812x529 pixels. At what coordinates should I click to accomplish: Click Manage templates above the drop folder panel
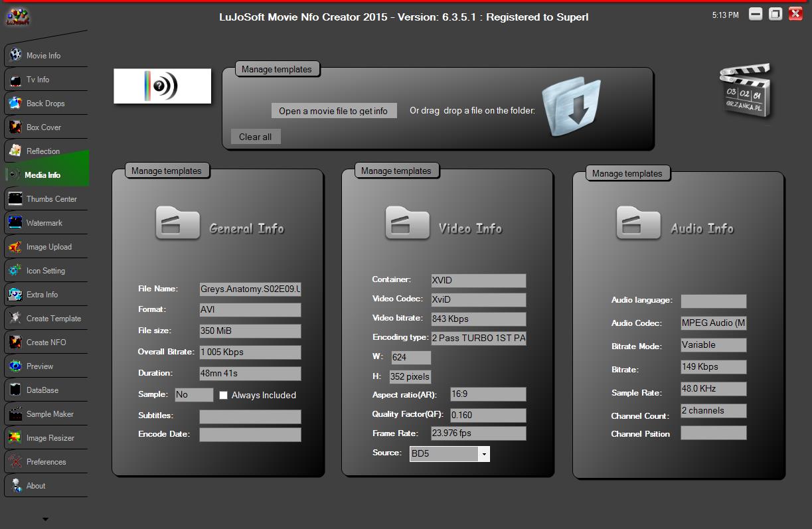coord(277,69)
